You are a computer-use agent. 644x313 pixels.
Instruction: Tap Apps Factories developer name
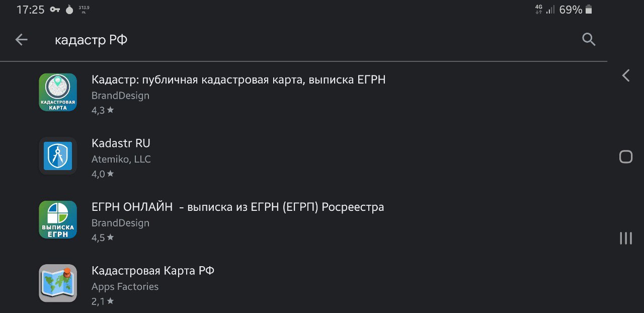(x=125, y=287)
